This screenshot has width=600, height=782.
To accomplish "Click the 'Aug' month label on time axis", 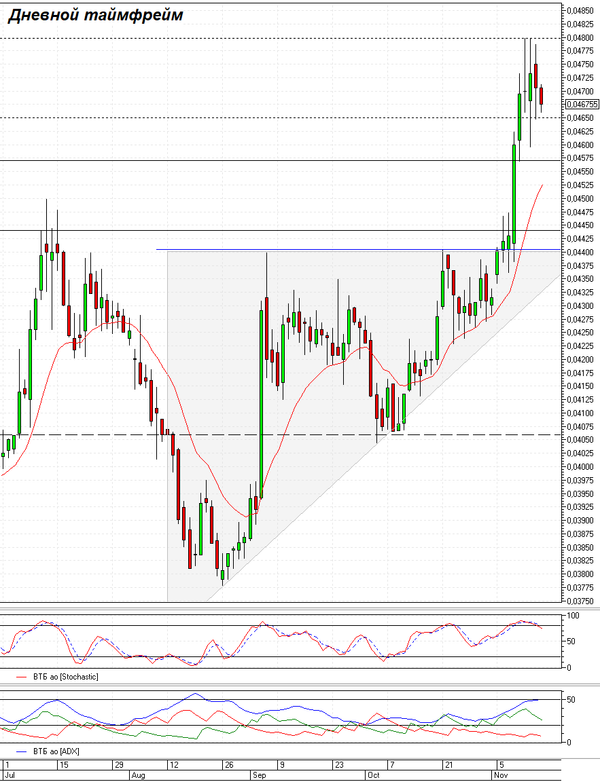I will 138,776.
